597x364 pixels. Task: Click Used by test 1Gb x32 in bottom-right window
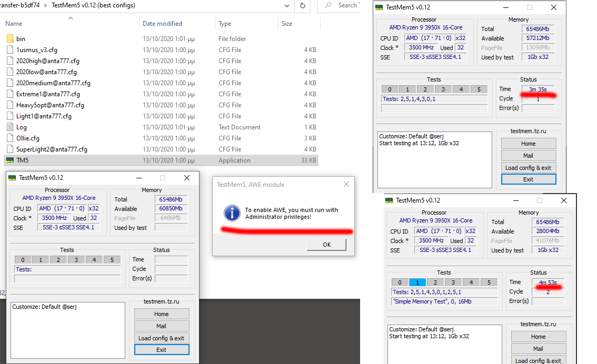548,250
